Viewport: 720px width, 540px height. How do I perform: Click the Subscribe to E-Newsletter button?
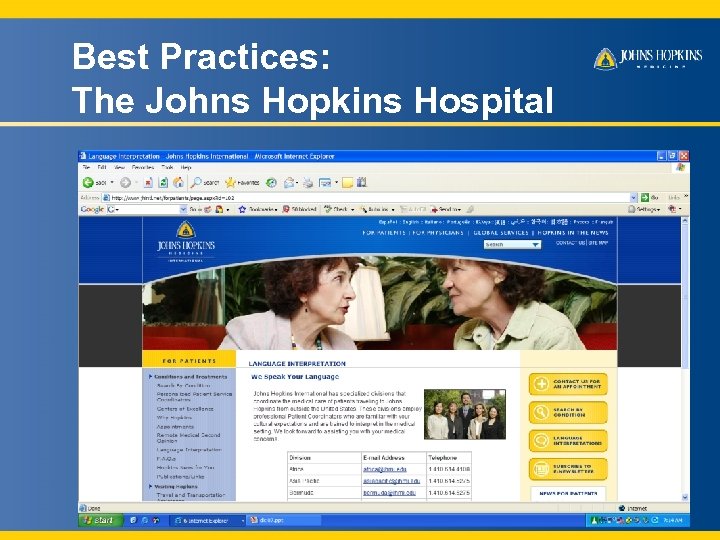[568, 469]
